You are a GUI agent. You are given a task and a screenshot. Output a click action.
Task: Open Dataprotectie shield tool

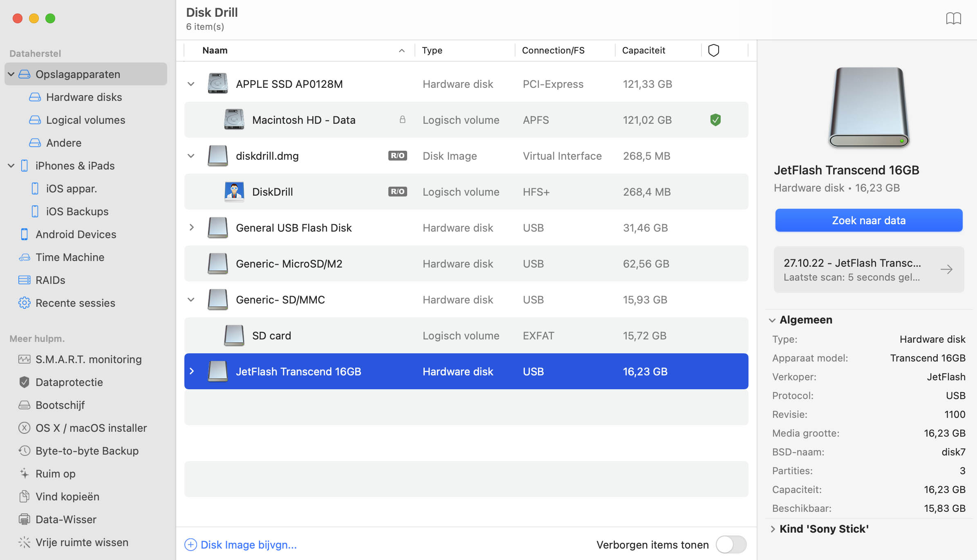(x=61, y=382)
